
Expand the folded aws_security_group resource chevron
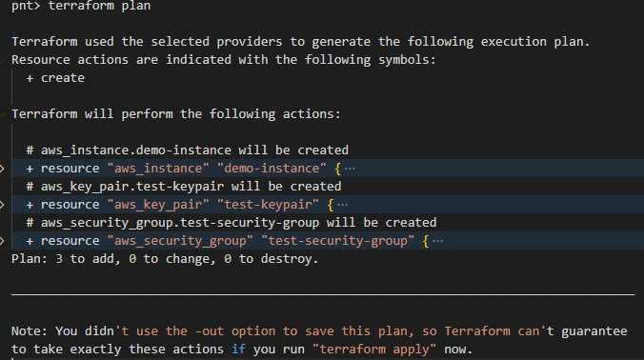2,241
